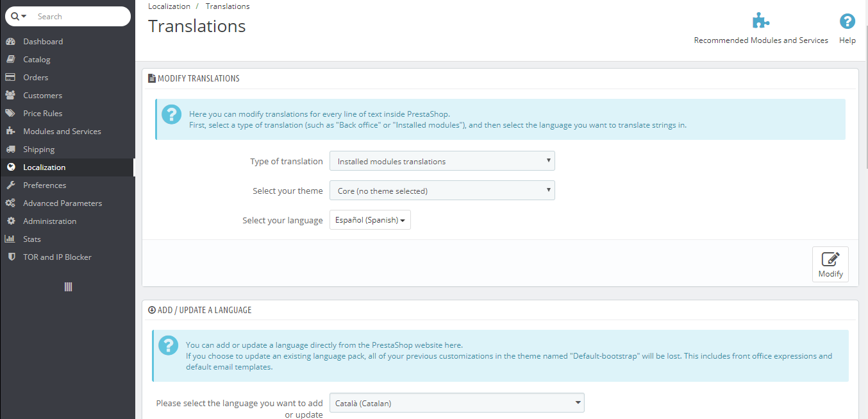Click the Stats bar chart icon
The height and width of the screenshot is (419, 868).
10,239
